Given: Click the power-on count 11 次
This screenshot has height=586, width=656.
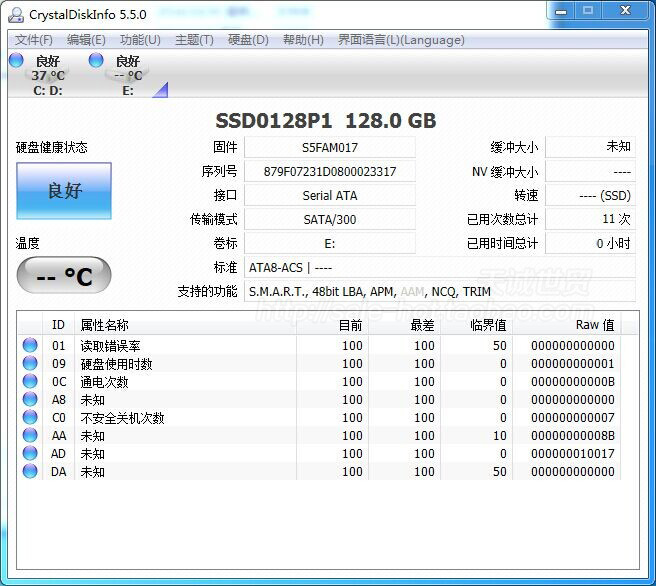Looking at the screenshot, I should [x=590, y=219].
